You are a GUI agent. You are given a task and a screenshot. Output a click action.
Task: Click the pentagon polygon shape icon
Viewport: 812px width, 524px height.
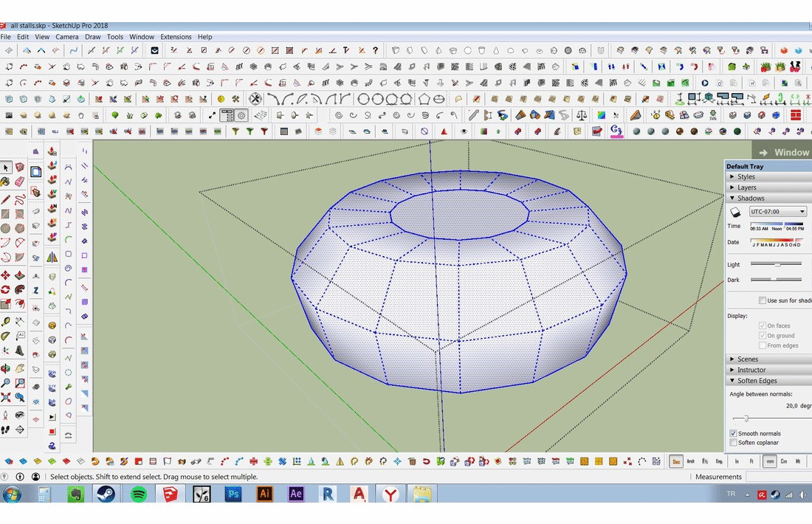point(424,99)
